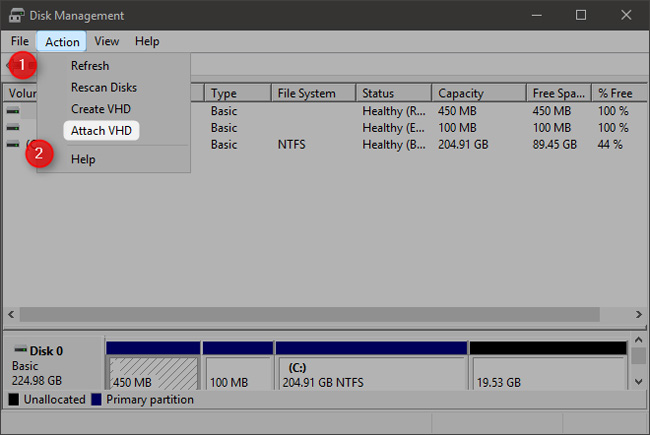Screen dimensions: 650x435
Task: Select Rescan Disks in the Action menu
Action: coord(103,87)
